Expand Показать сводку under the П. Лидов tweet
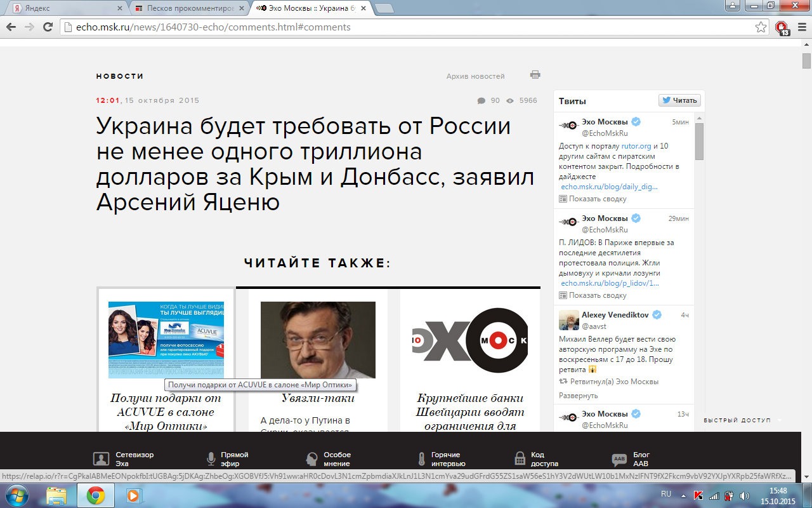 click(593, 295)
